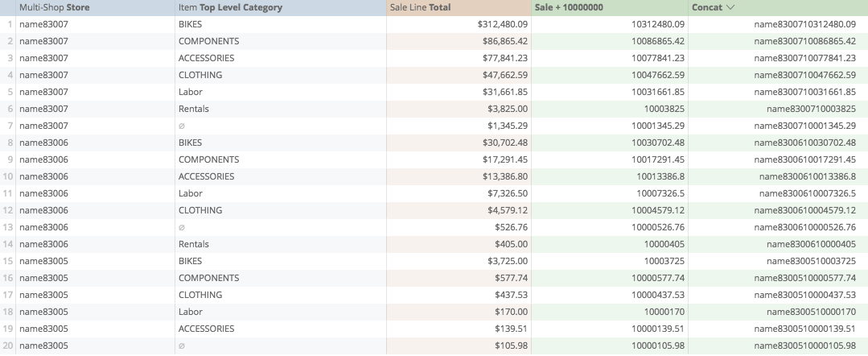The image size is (868, 356).
Task: Select Labor category in row 18
Action: [x=281, y=312]
